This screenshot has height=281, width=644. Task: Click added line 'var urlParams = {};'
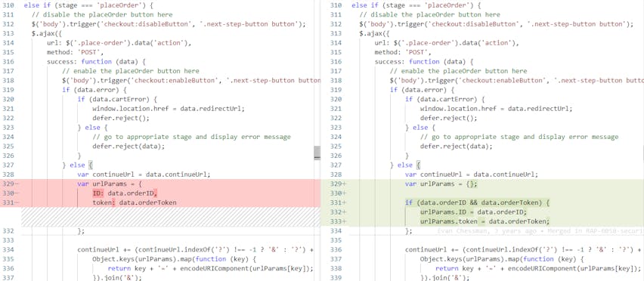click(441, 184)
